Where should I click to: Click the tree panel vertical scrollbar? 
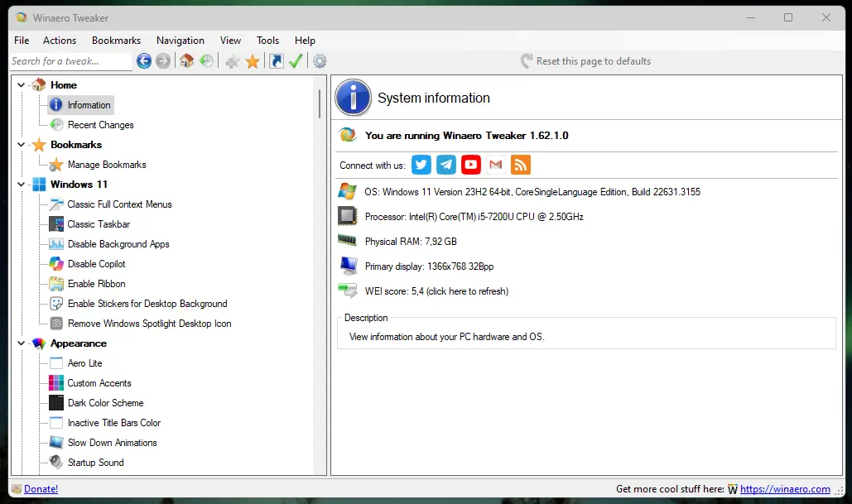pyautogui.click(x=320, y=103)
